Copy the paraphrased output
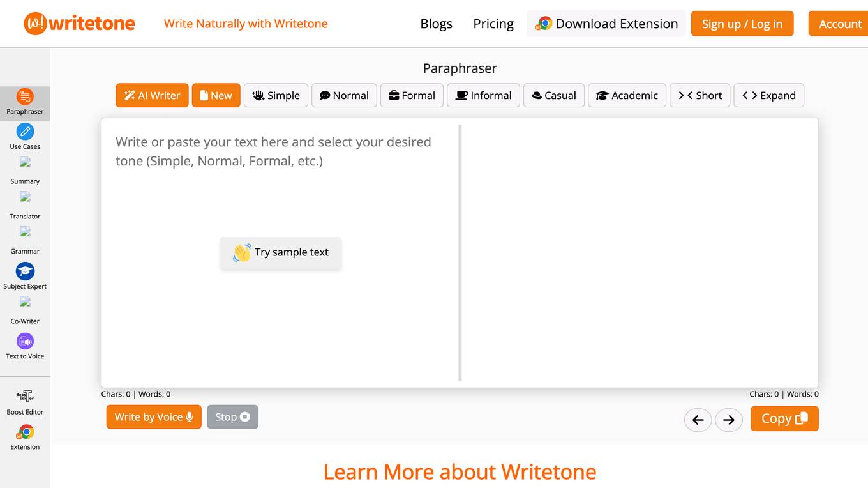 click(784, 418)
